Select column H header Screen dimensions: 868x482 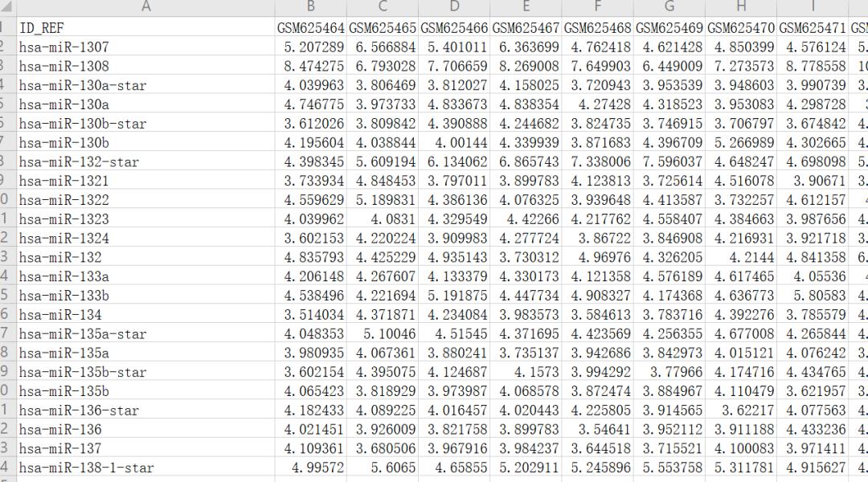point(741,8)
